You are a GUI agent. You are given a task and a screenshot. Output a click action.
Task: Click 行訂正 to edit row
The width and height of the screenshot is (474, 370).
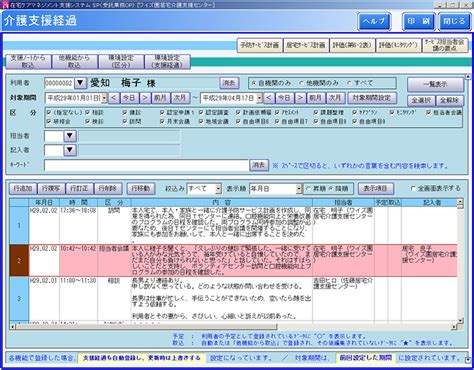pyautogui.click(x=79, y=189)
